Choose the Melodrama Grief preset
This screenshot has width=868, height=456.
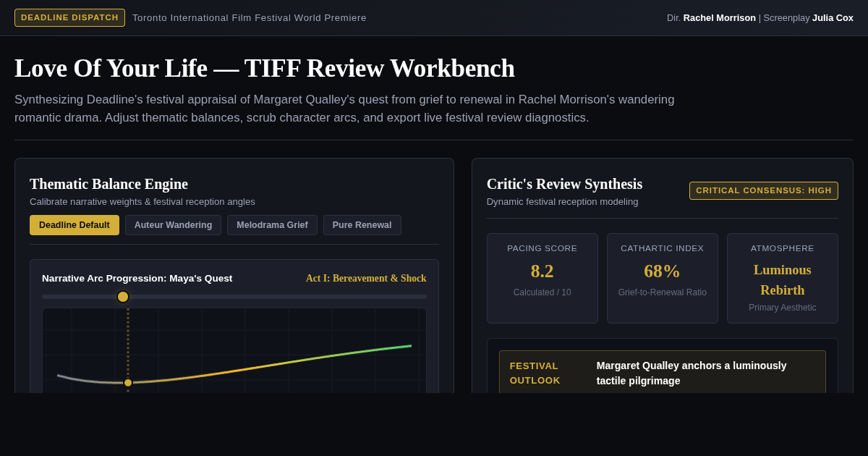pyautogui.click(x=272, y=225)
